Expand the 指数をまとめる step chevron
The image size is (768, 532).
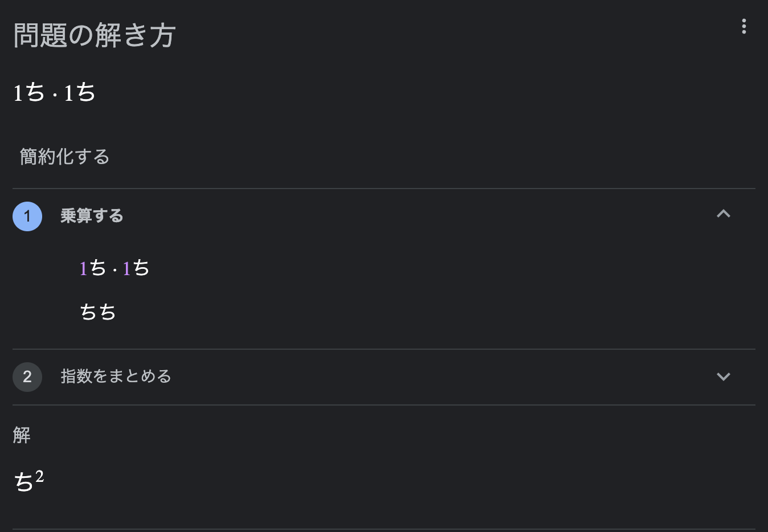click(723, 377)
